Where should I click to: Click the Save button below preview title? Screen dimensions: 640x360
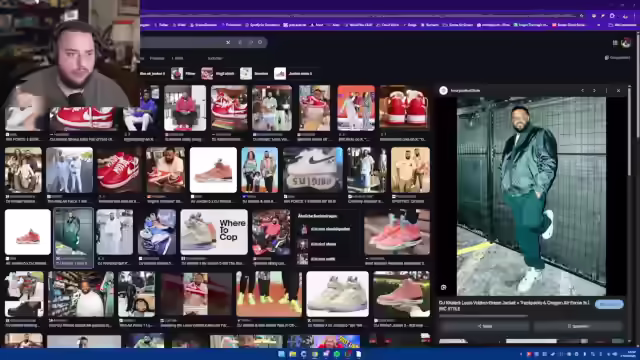pos(578,326)
